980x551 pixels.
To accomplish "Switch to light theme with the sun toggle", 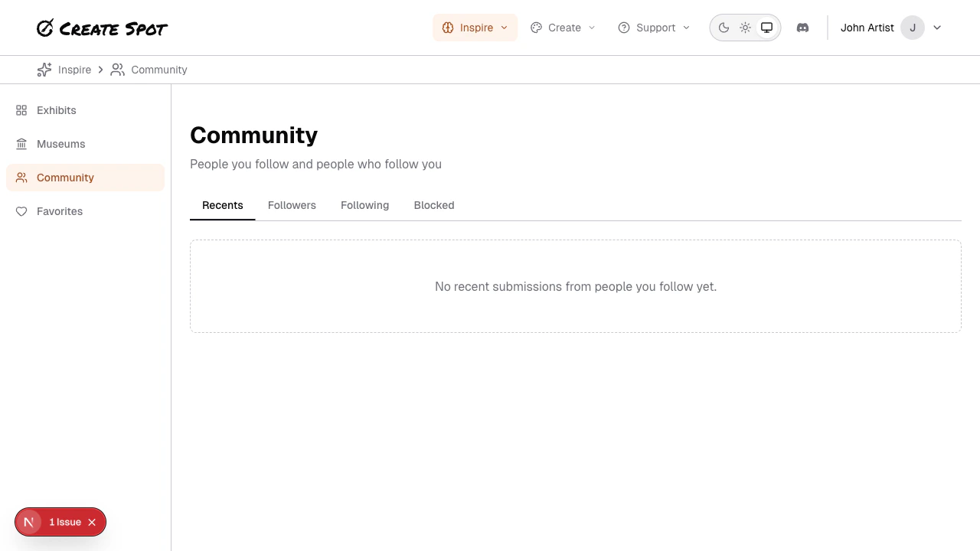I will 745,27.
